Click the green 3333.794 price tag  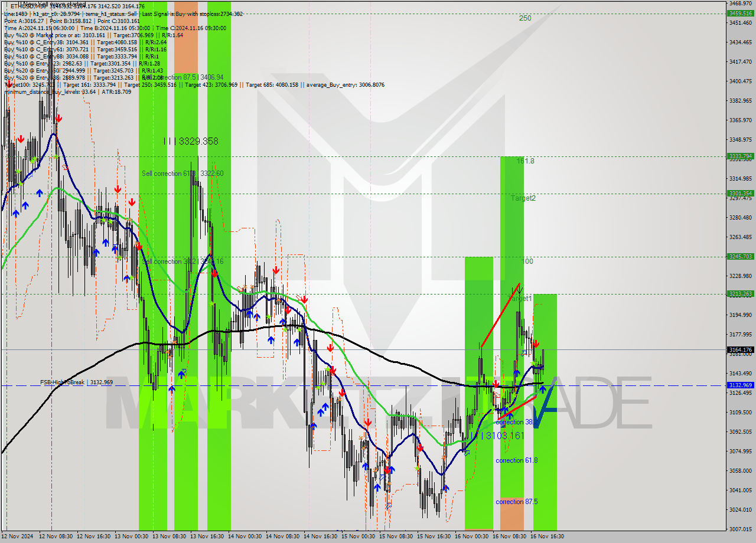740,156
